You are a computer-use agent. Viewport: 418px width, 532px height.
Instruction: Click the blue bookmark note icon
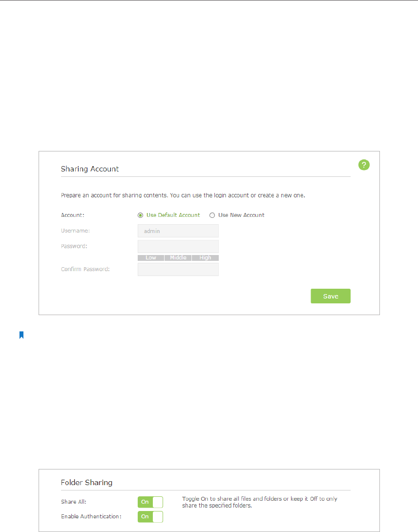(x=21, y=335)
